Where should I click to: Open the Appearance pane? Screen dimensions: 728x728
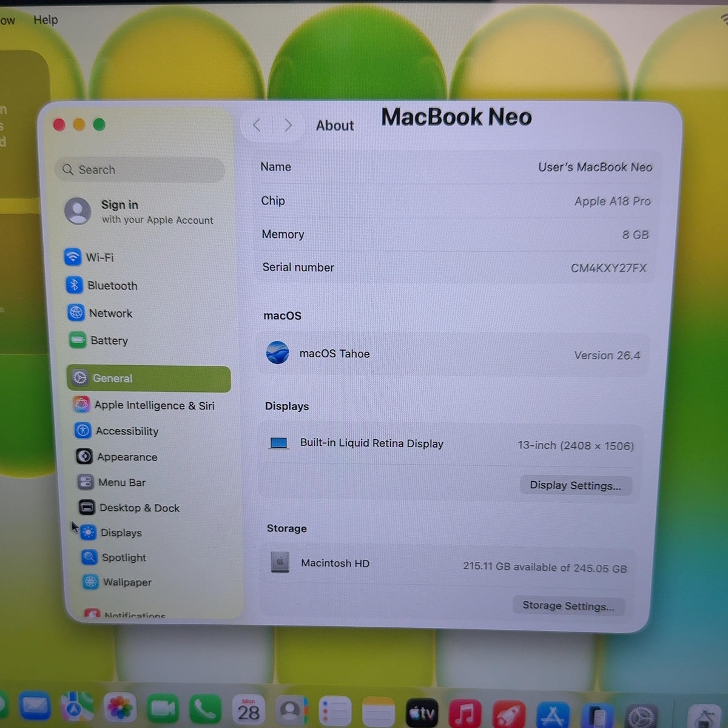pyautogui.click(x=116, y=457)
